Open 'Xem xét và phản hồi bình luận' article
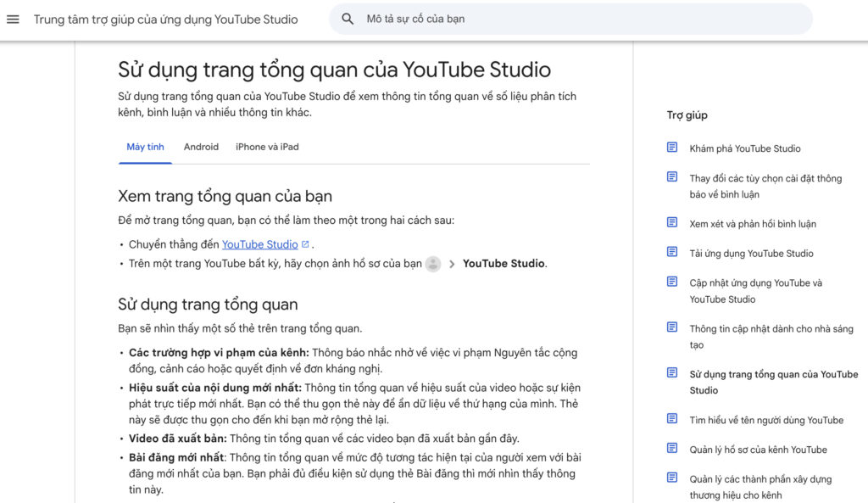 (x=753, y=224)
